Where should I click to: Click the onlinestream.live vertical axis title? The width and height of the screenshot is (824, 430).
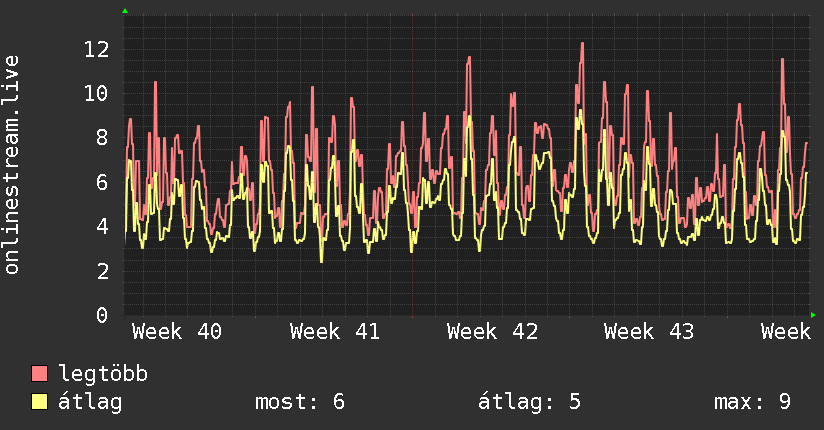[11, 165]
